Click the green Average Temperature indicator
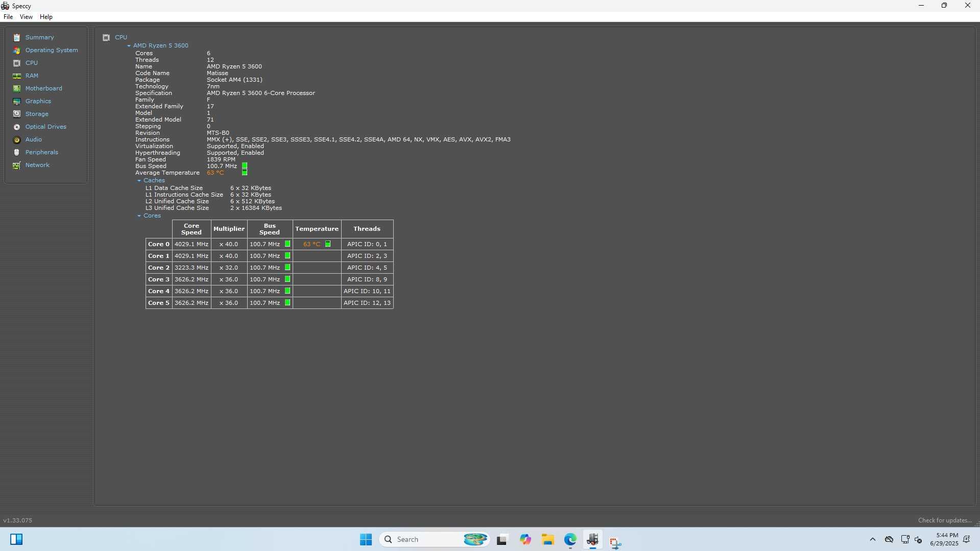 pyautogui.click(x=245, y=173)
